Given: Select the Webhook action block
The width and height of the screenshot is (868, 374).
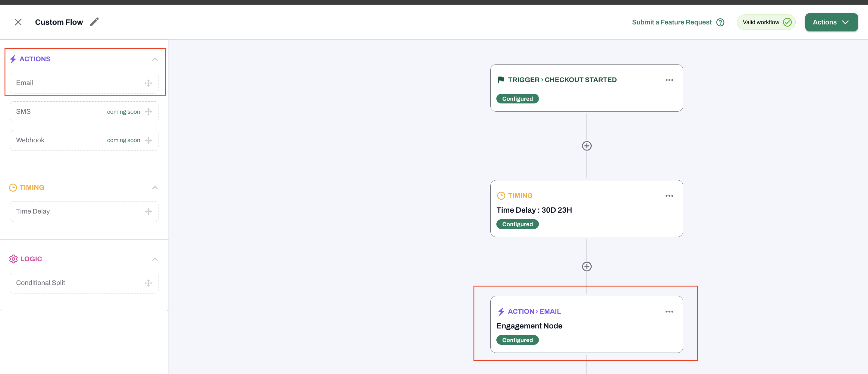Looking at the screenshot, I should tap(84, 140).
